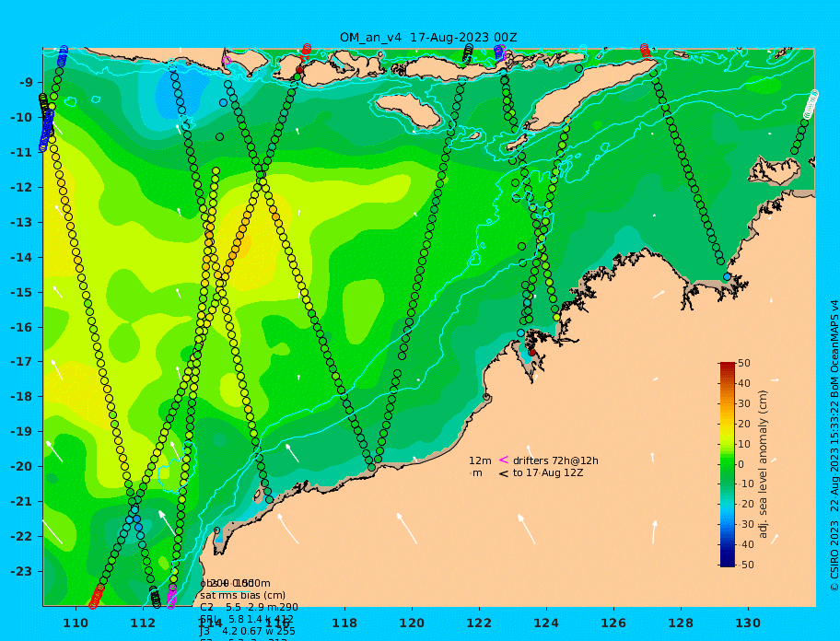Click the 'sat rms bias (cm)' heading
The image size is (840, 641).
click(x=242, y=596)
